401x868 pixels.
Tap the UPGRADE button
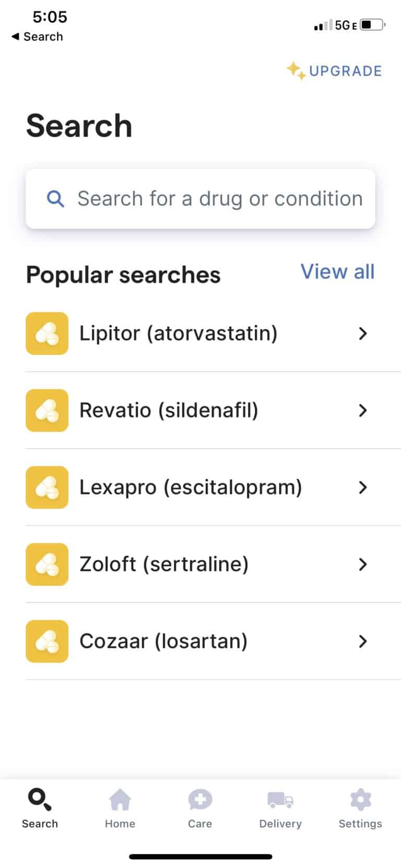[x=345, y=71]
